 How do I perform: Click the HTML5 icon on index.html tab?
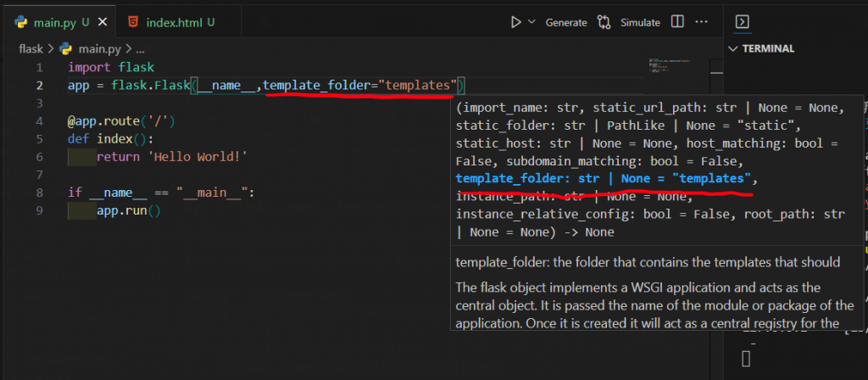pos(133,22)
